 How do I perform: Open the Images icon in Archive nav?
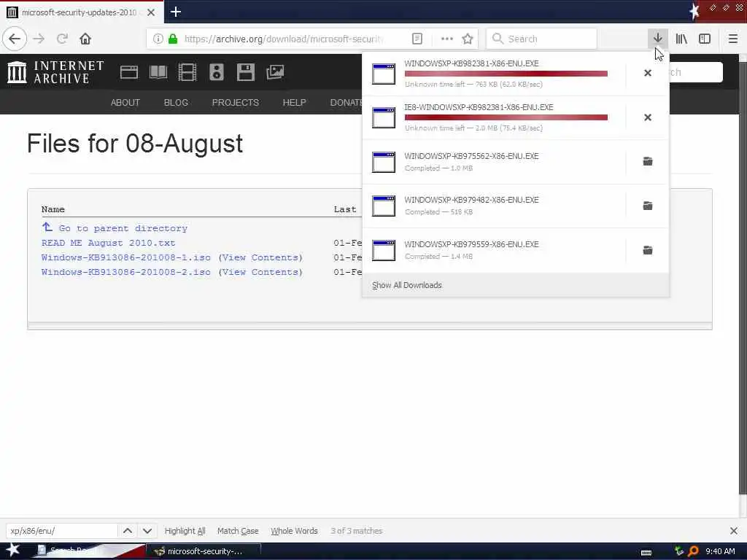pyautogui.click(x=275, y=72)
